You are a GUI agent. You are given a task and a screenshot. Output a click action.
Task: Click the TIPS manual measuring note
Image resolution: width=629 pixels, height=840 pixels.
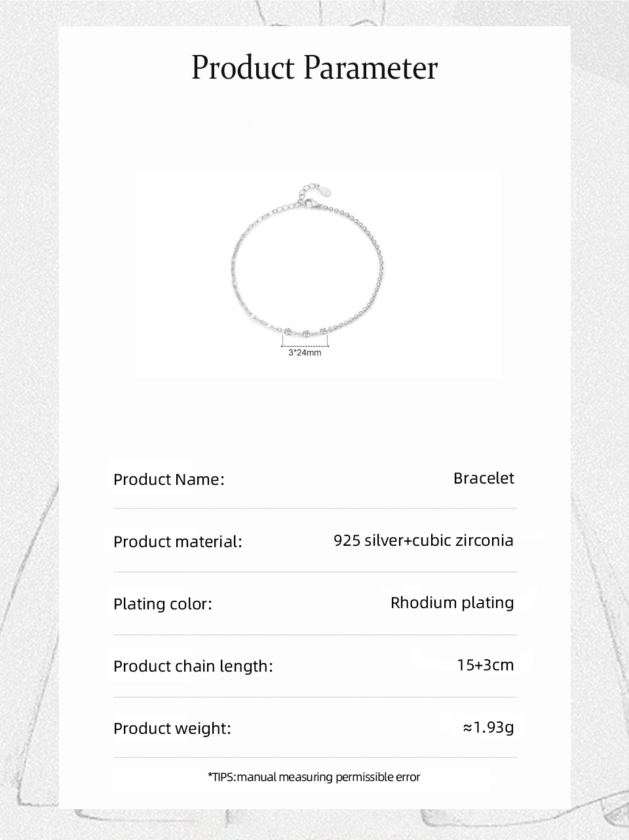(x=314, y=777)
